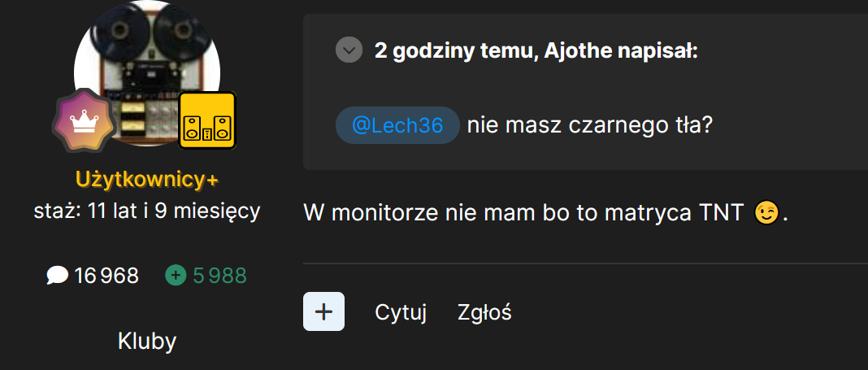868x370 pixels.
Task: Open the reel-to-reel tape recorder avatar
Action: coord(146,73)
